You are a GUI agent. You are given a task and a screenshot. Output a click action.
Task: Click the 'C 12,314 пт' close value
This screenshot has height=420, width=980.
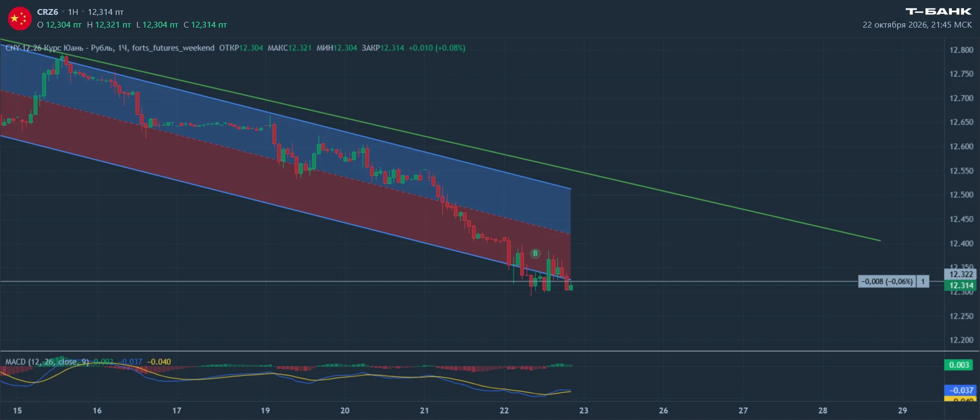point(205,25)
